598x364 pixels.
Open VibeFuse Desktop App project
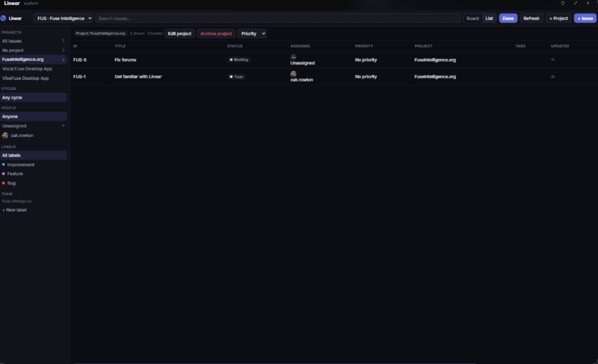(x=34, y=78)
